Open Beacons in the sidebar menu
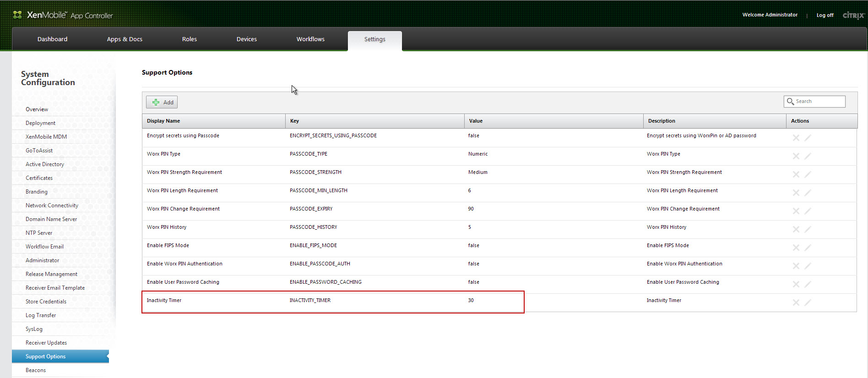 [x=36, y=370]
